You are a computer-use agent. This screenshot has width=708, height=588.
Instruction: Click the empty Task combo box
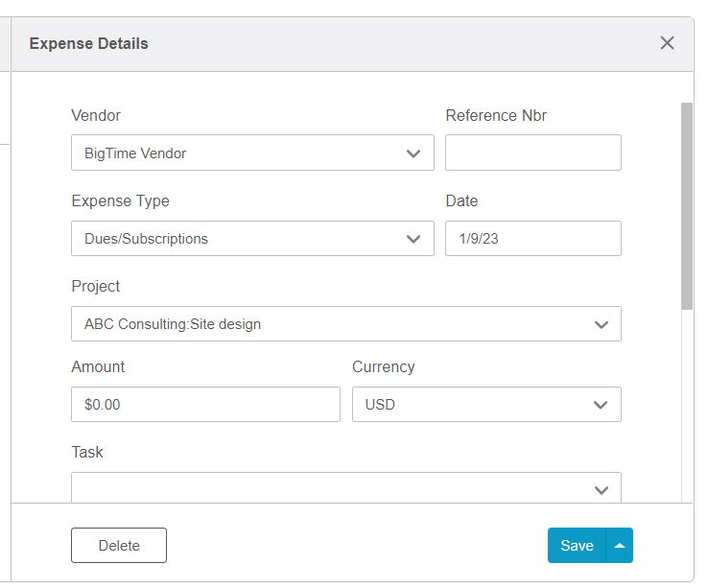coord(346,487)
